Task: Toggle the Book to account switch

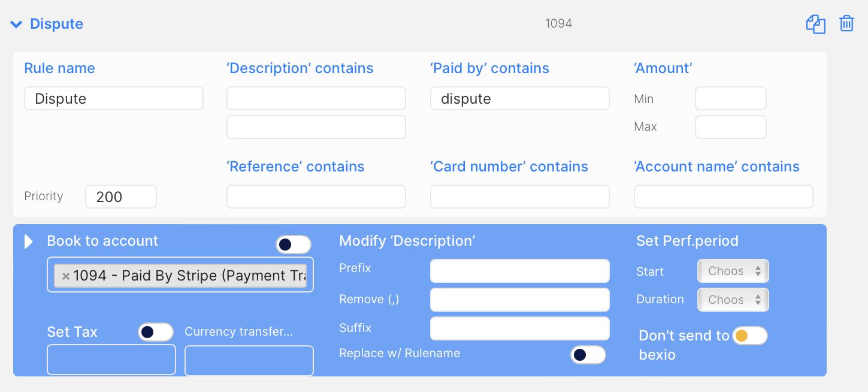Action: (x=294, y=245)
